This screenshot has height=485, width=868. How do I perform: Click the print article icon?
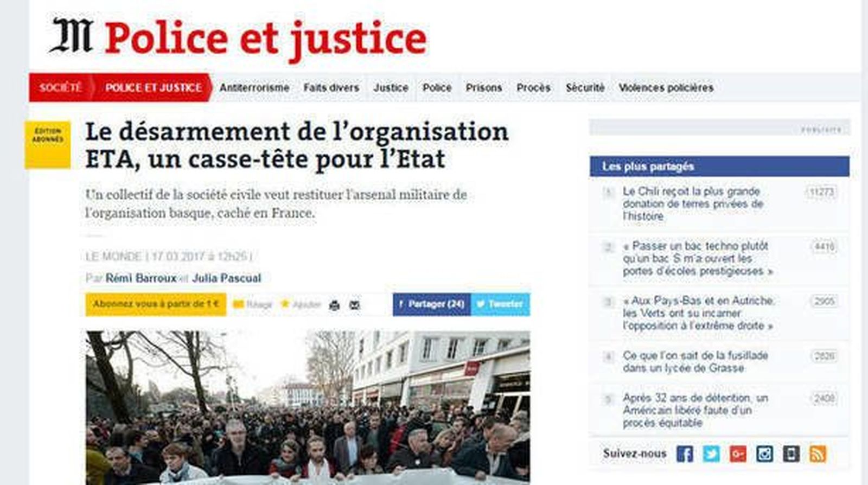tap(334, 305)
